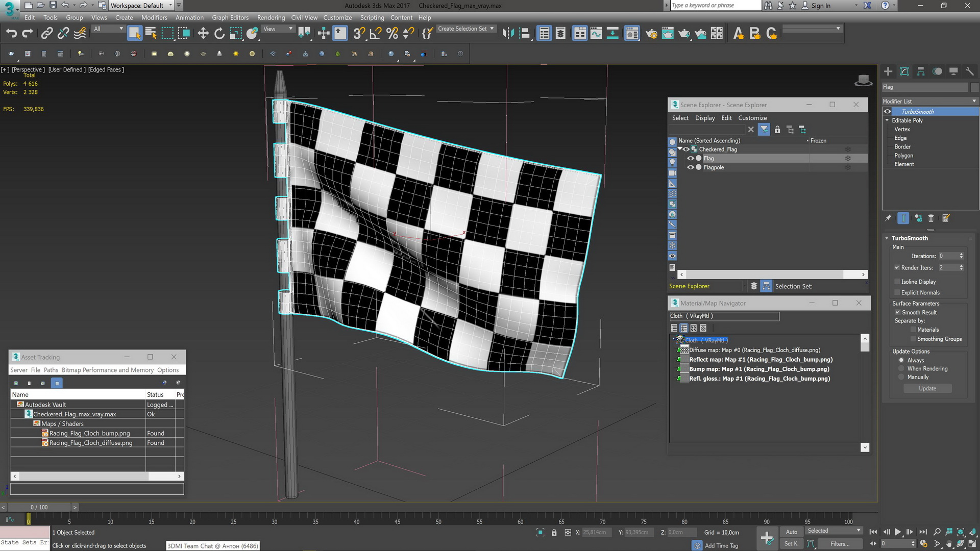Image resolution: width=980 pixels, height=551 pixels.
Task: Toggle the Render Iters checkbox
Action: click(x=897, y=267)
